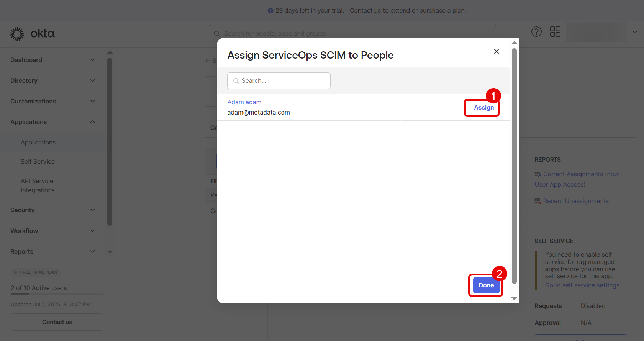This screenshot has height=341, width=644.
Task: Expand the Dashboard menu section
Action: (x=92, y=60)
